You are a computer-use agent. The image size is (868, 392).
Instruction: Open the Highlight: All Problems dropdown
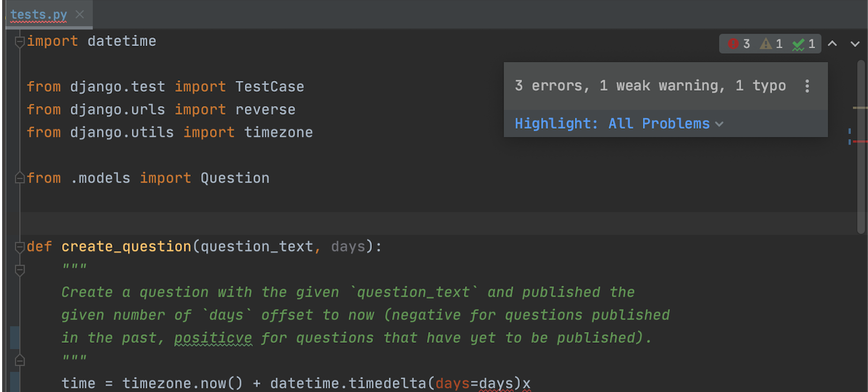(x=619, y=124)
